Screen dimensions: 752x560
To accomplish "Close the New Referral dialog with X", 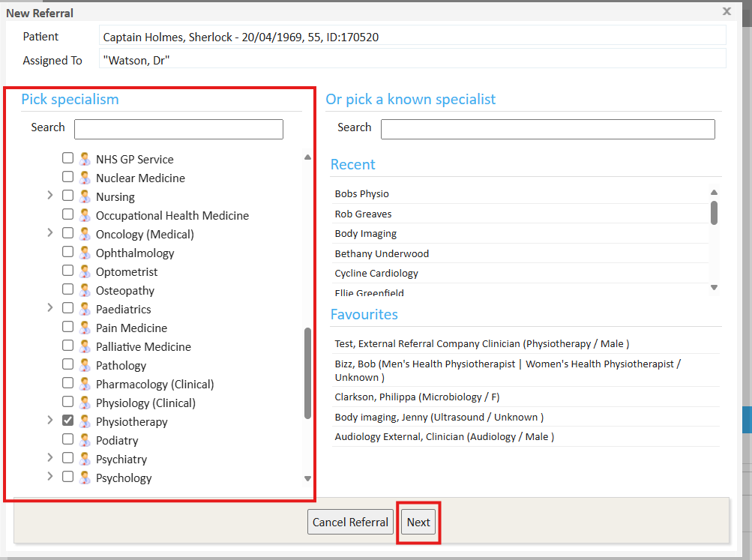I will (727, 11).
